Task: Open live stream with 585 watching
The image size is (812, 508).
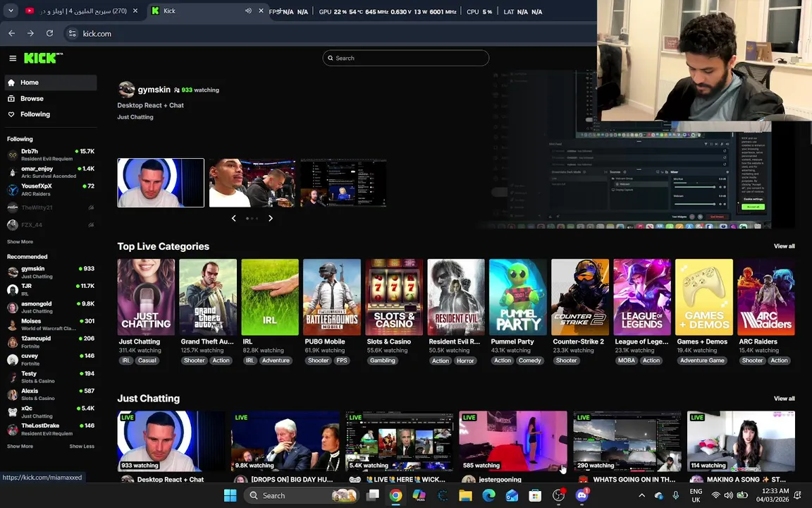Action: click(x=513, y=441)
